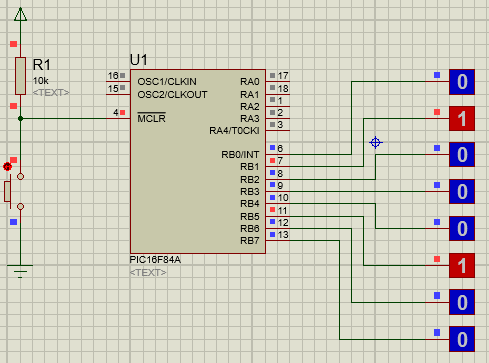The image size is (489, 363).
Task: Click the OSC1/CLKIN pin name
Action: point(167,82)
